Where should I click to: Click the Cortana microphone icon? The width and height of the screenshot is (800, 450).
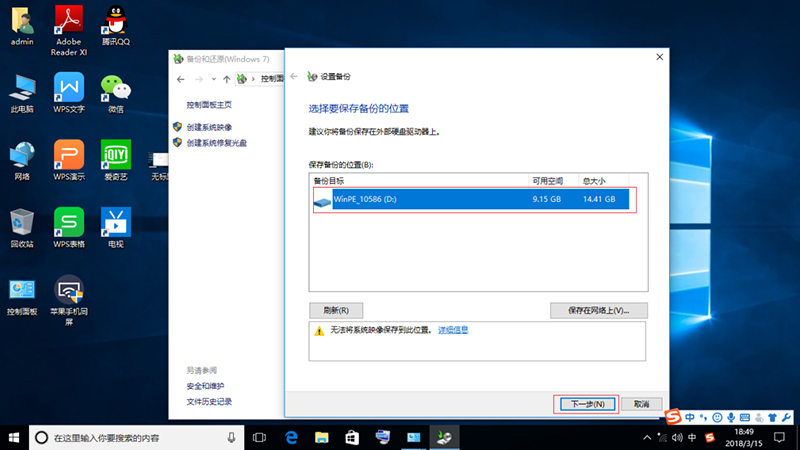click(231, 438)
